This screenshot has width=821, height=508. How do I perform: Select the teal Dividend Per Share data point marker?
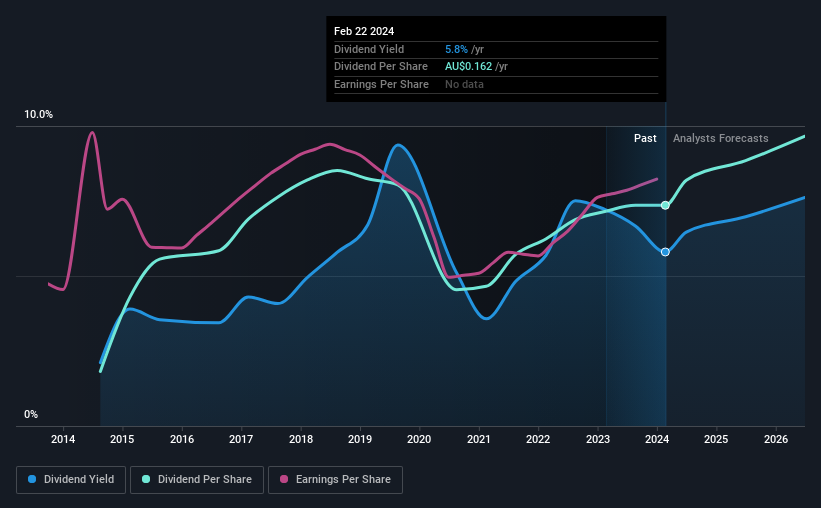(665, 205)
